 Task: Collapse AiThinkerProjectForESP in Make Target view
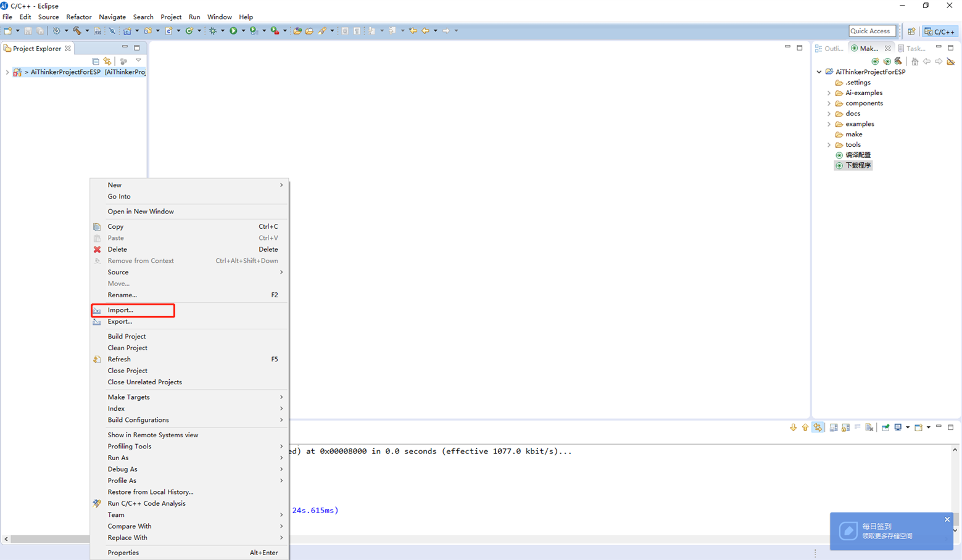tap(819, 72)
